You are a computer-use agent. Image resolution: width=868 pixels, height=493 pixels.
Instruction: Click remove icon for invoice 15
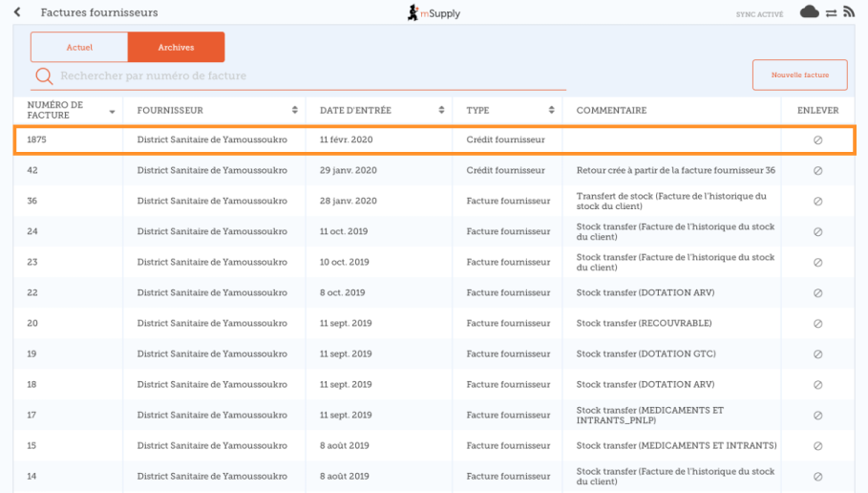point(817,446)
